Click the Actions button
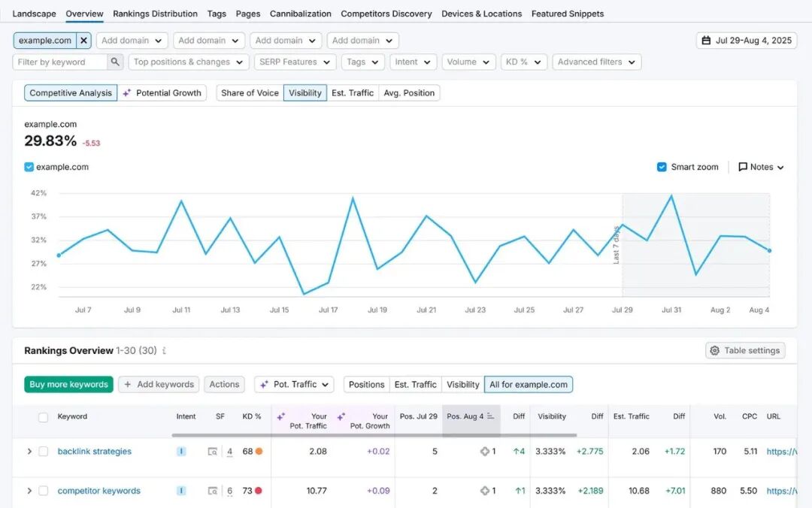The image size is (812, 508). coord(224,384)
